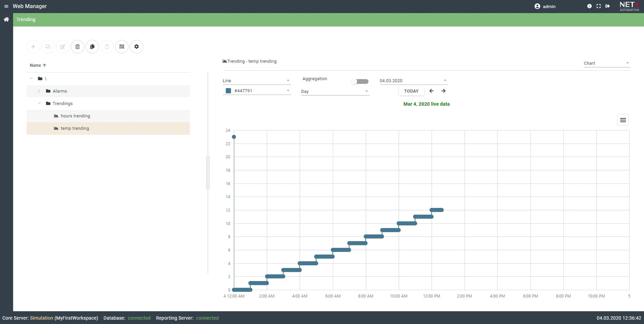
Task: Go to the home page icon
Action: tap(6, 19)
